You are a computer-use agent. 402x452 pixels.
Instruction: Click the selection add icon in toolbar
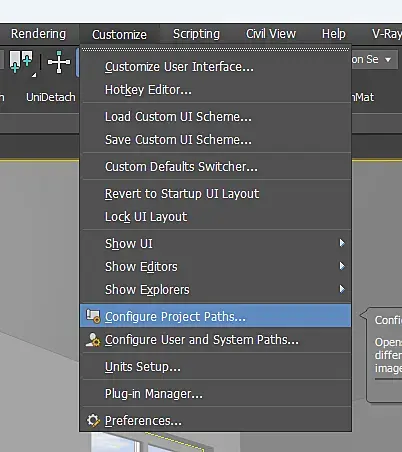(21, 62)
